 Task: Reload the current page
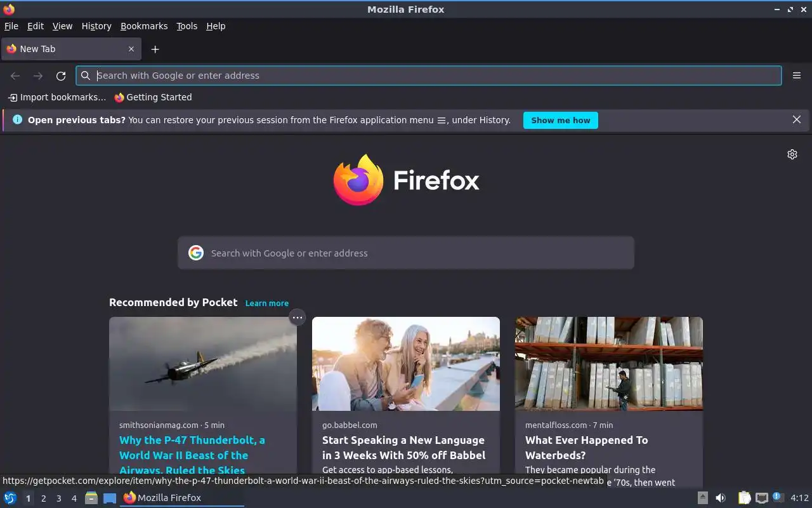[x=61, y=76]
